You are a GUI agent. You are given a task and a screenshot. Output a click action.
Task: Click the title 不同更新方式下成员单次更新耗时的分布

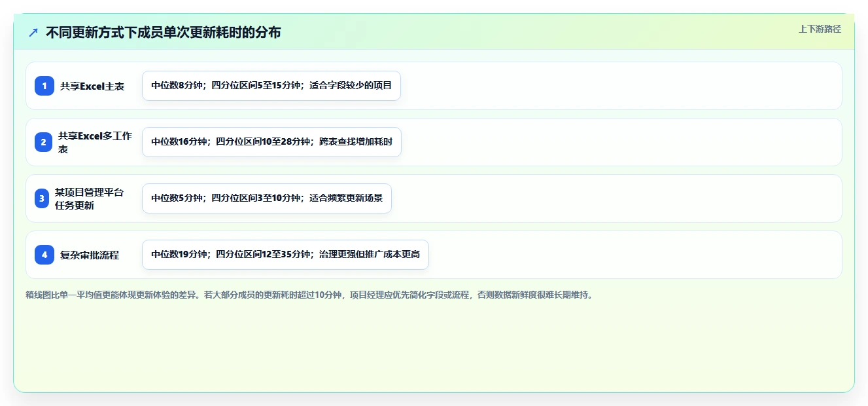(164, 32)
